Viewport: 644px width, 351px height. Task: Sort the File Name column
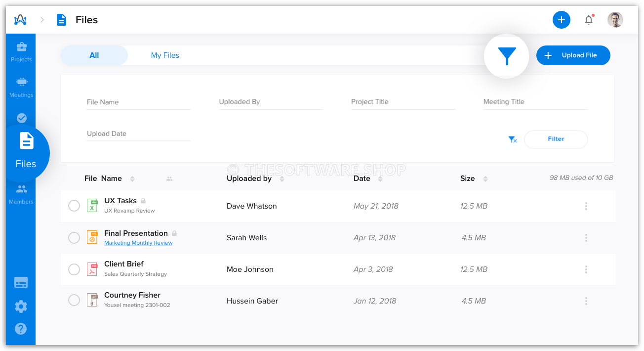(x=132, y=178)
